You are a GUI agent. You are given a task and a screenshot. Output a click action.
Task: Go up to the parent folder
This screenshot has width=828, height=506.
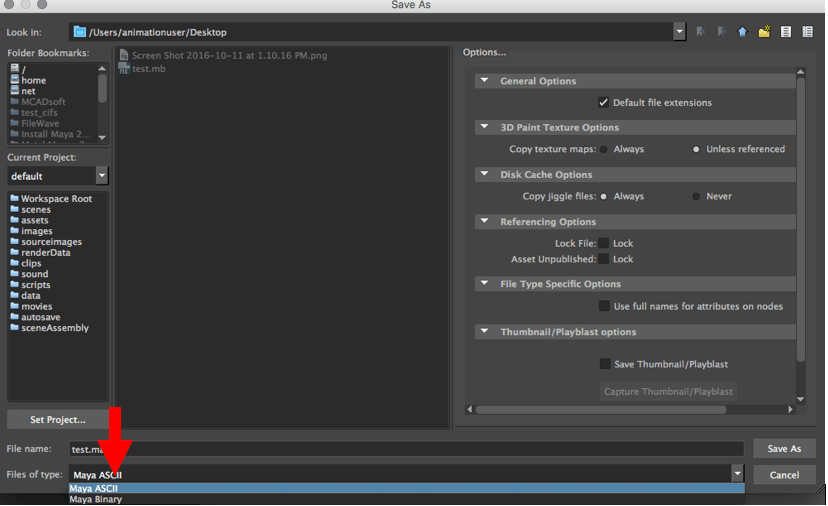click(x=742, y=32)
